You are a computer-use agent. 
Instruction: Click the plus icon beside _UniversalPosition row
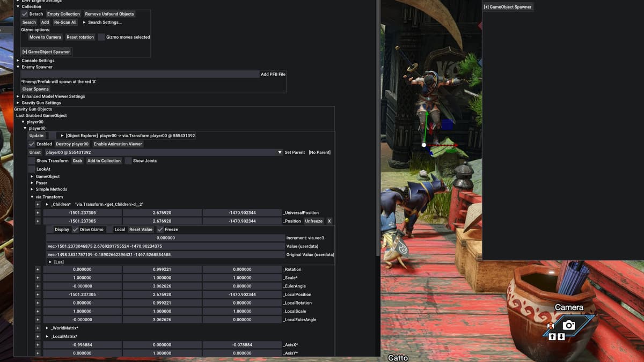pyautogui.click(x=38, y=212)
